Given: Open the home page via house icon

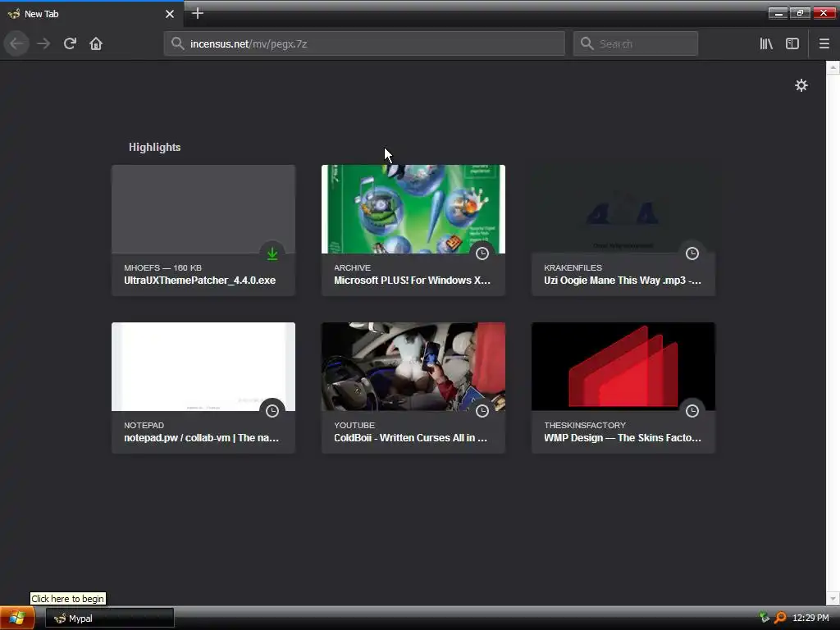Looking at the screenshot, I should coord(96,43).
